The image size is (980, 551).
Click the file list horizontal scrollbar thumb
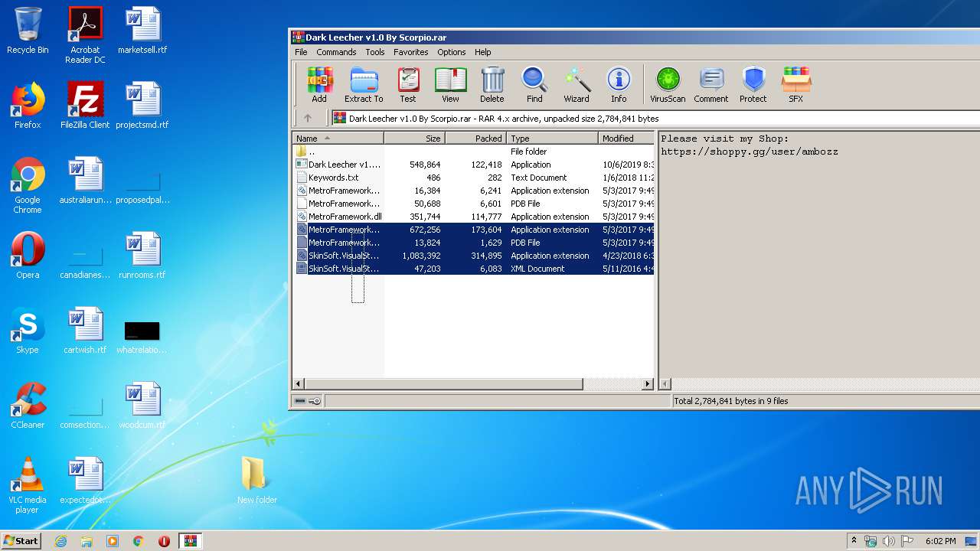click(x=444, y=383)
